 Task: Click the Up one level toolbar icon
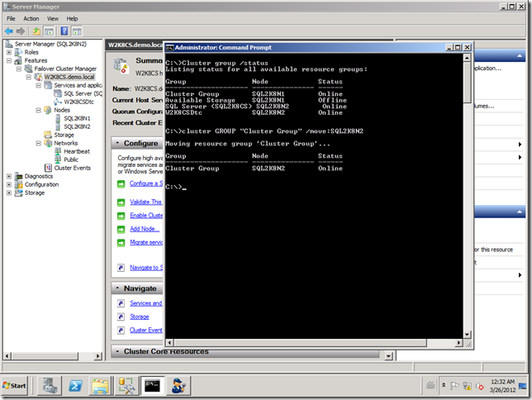(36, 31)
